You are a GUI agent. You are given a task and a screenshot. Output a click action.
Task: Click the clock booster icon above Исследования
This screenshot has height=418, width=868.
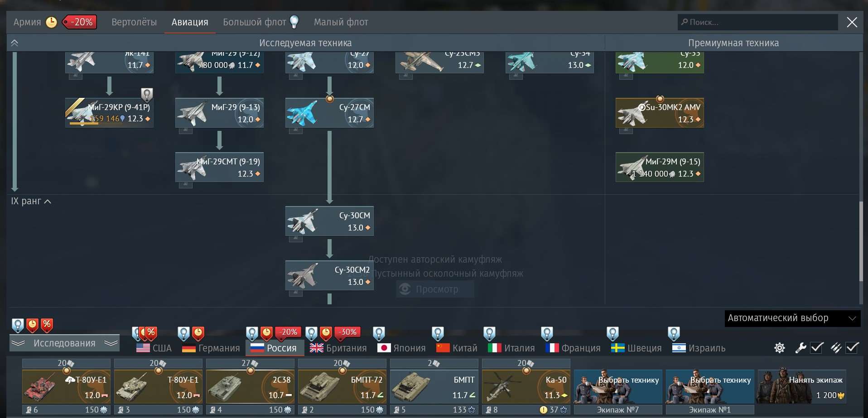click(x=32, y=325)
